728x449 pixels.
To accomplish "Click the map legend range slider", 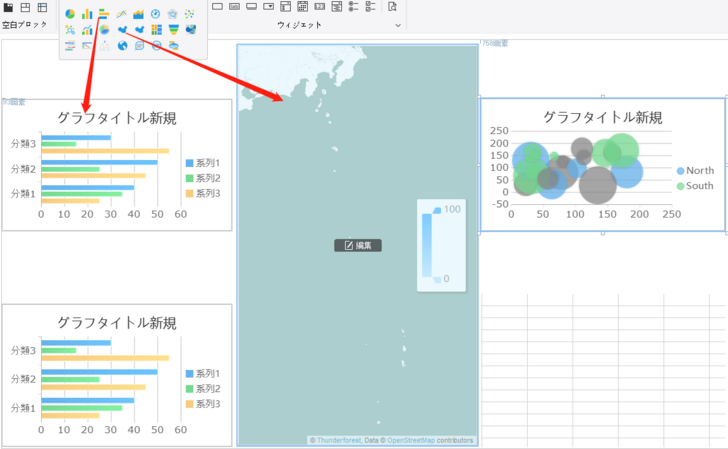I will point(427,245).
